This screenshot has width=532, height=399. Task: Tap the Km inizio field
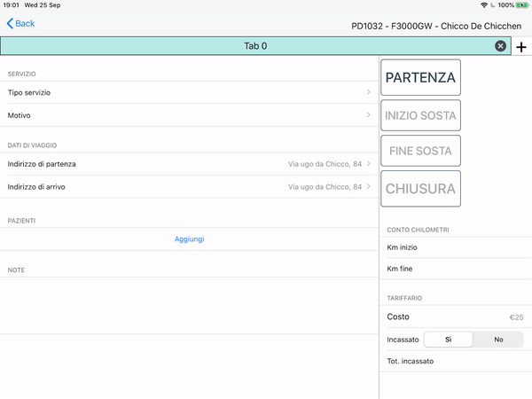pos(456,247)
